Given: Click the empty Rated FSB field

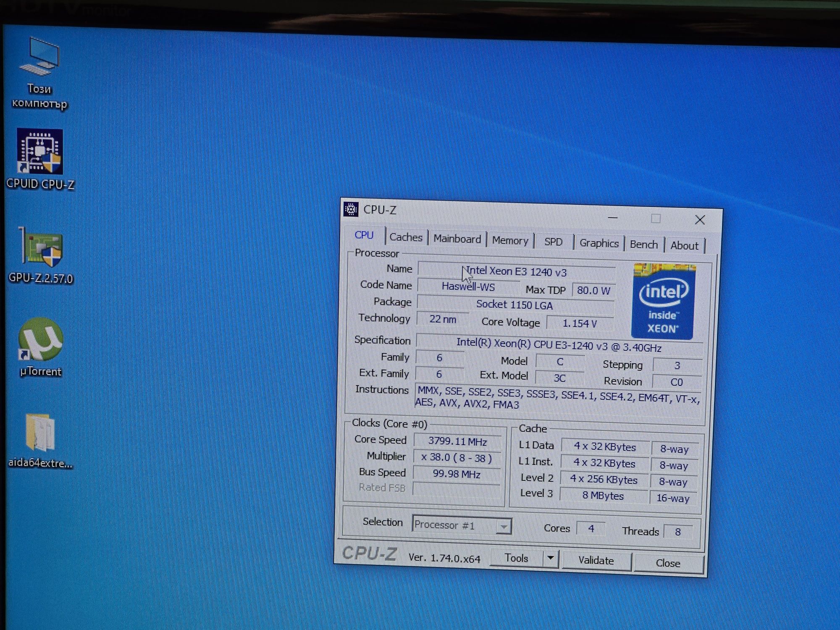Looking at the screenshot, I should pyautogui.click(x=456, y=489).
